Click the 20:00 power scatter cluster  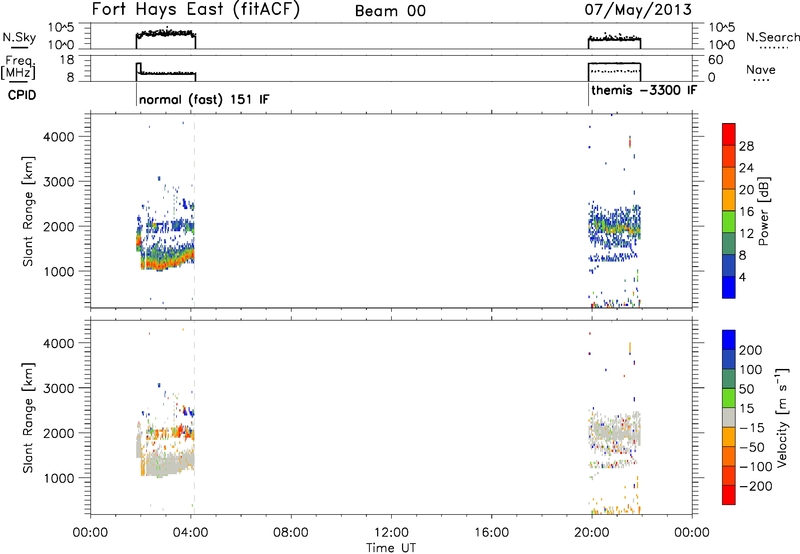click(x=614, y=232)
